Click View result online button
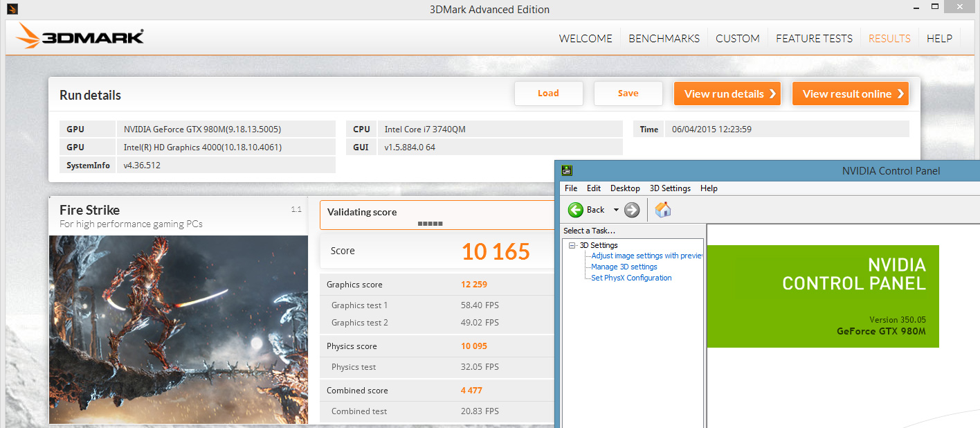Screen dimensions: 980x428 851,93
